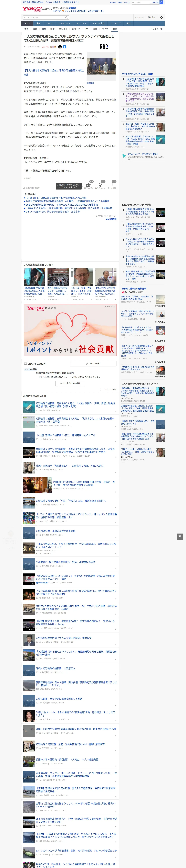Select the 速報 tab
This screenshot has width=186, height=868.
[x=38, y=24]
